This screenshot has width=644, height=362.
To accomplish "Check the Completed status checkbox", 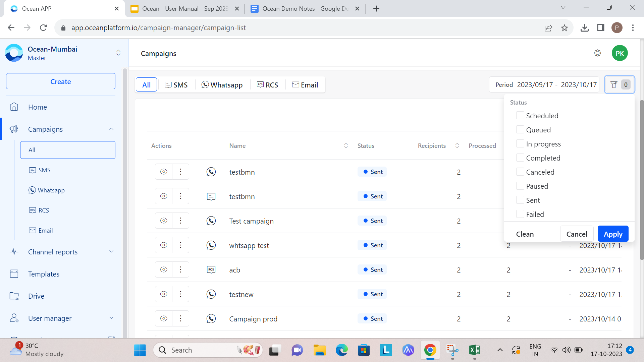I will 520,158.
